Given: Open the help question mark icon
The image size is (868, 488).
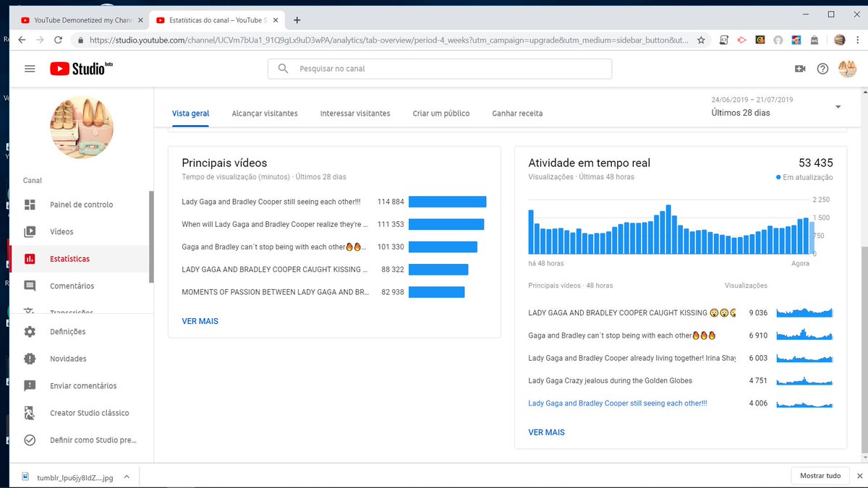Looking at the screenshot, I should tap(822, 69).
